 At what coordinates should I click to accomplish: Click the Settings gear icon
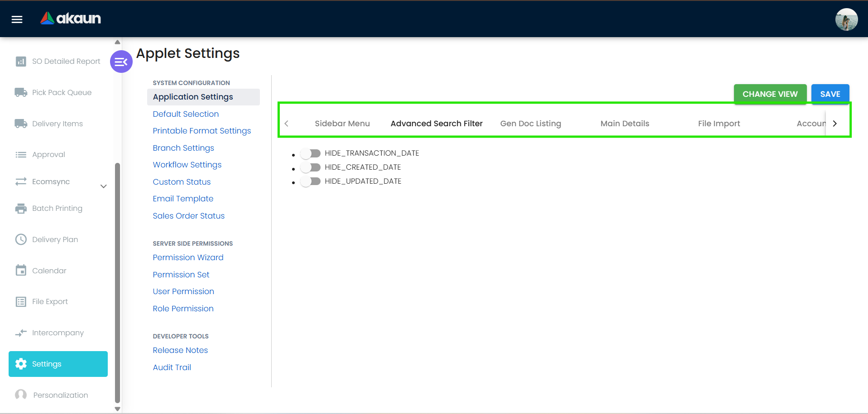click(21, 364)
